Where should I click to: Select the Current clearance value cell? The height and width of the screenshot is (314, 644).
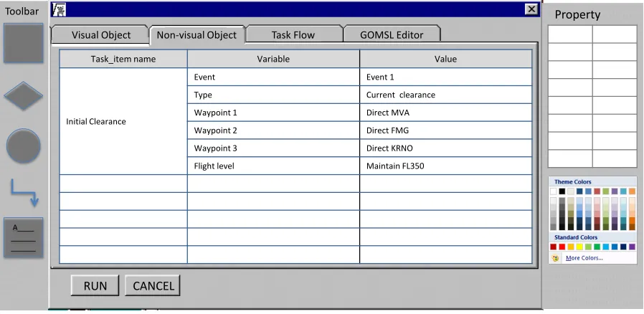[x=445, y=95]
